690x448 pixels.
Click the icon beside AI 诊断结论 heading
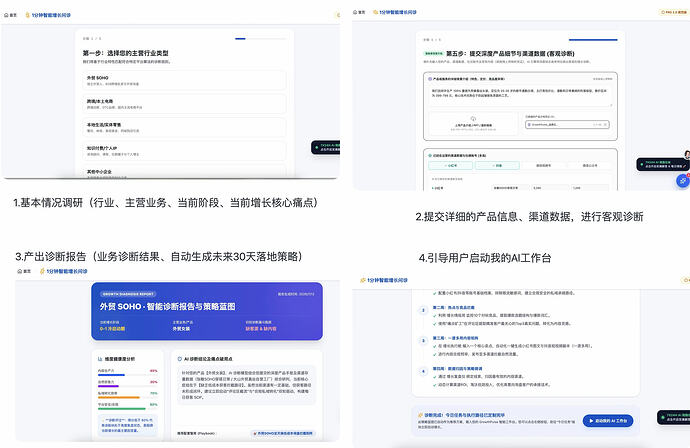point(180,359)
